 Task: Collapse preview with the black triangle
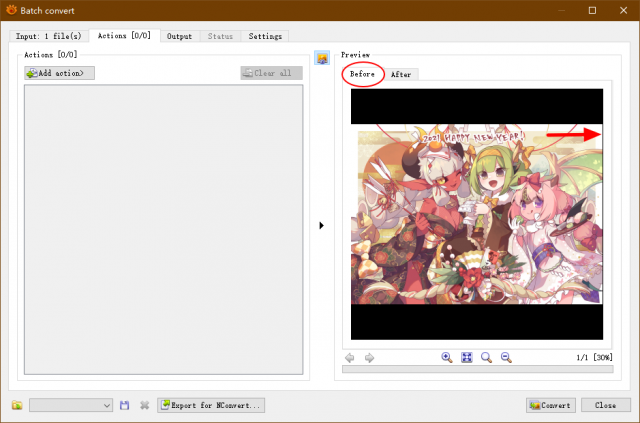tap(322, 225)
